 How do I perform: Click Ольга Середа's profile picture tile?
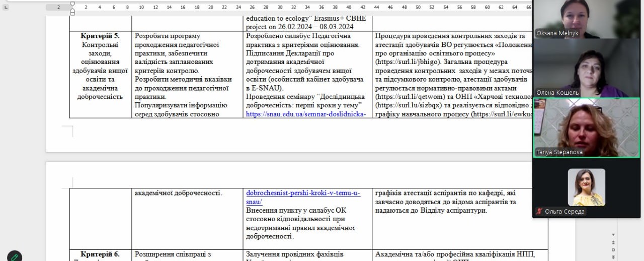[586, 187]
